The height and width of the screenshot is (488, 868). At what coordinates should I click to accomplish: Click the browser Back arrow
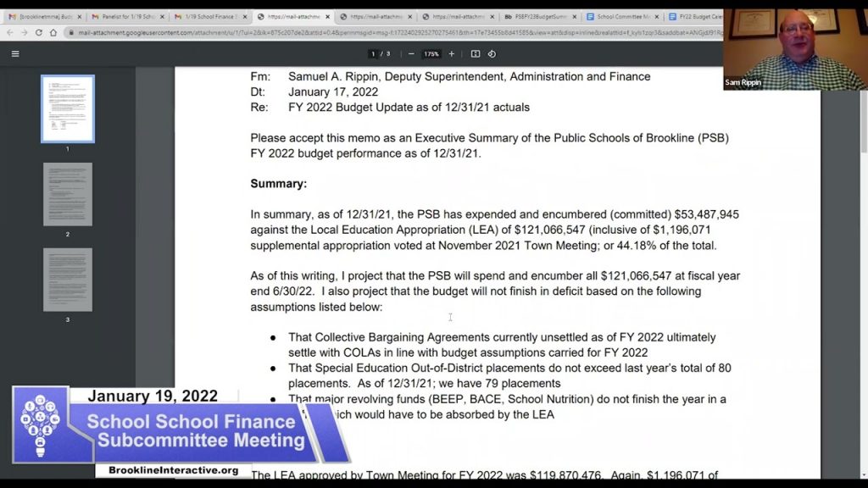10,33
